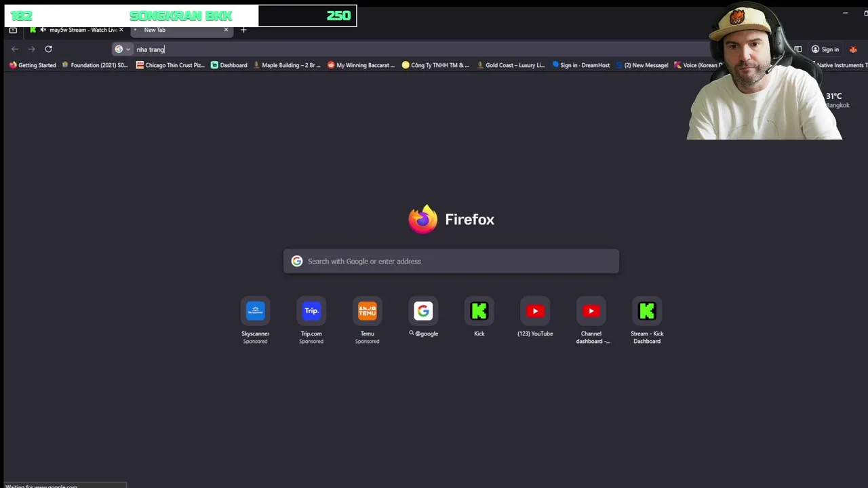Reload the current page
This screenshot has height=488, width=868.
48,49
